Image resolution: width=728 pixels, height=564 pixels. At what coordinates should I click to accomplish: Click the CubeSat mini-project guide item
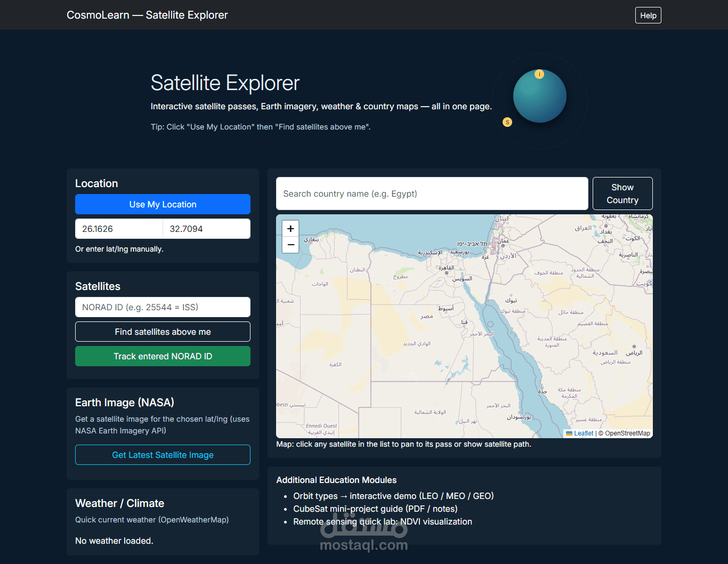pos(375,509)
